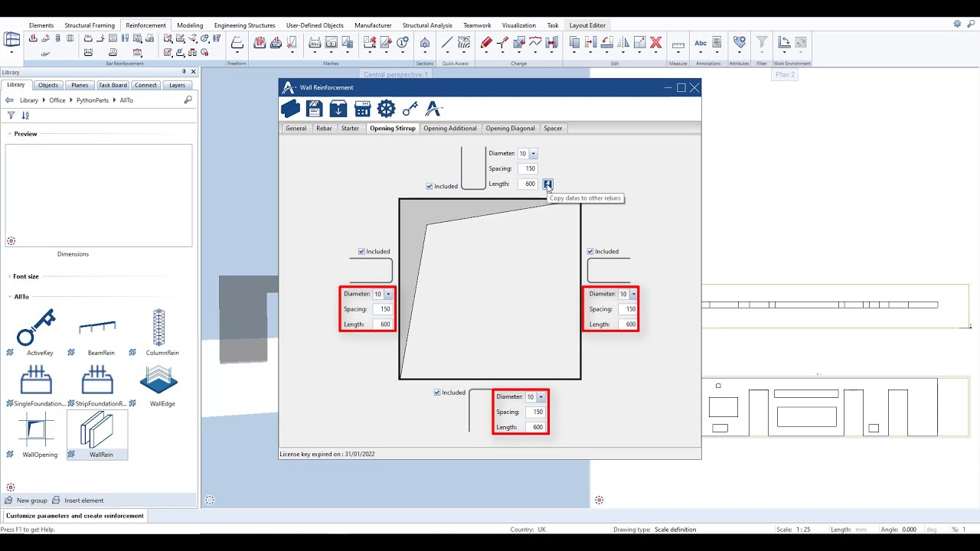
Task: Click the Office breadcrumb in Library path
Action: [57, 100]
